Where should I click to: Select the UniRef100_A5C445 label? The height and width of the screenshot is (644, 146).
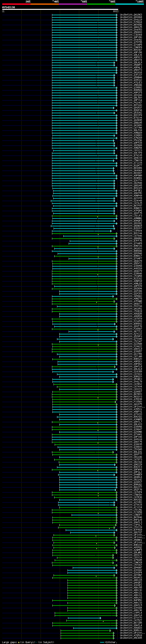[131, 638]
